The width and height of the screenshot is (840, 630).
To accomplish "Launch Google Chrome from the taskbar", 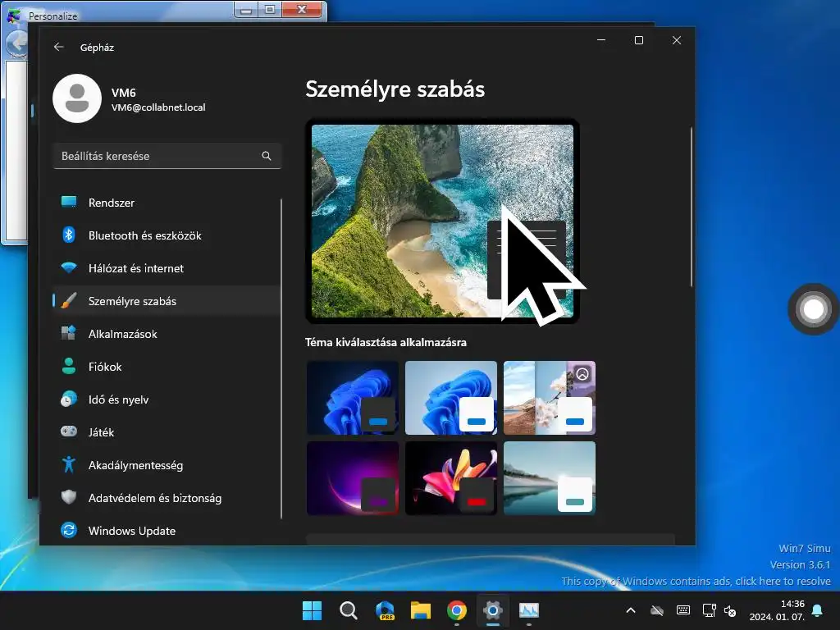I will pos(456,610).
